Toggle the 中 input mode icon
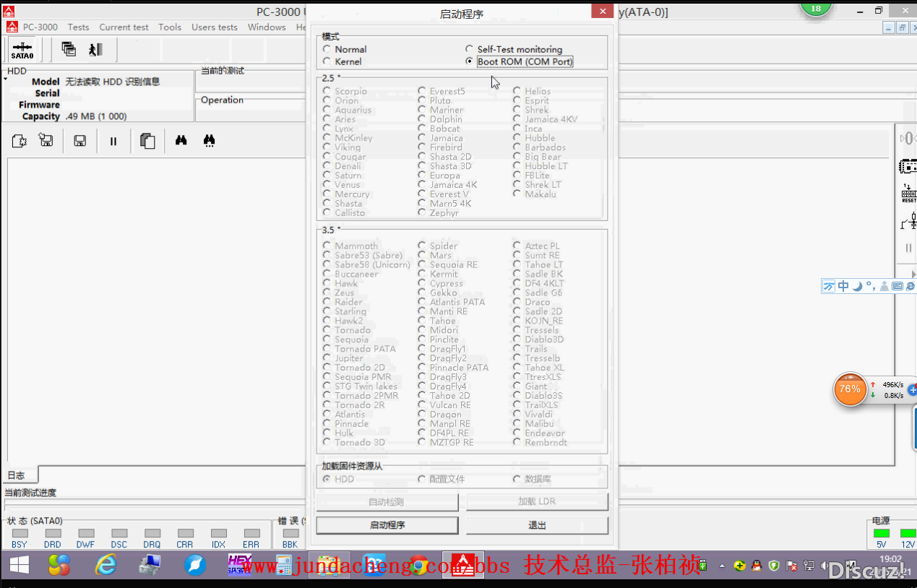This screenshot has height=588, width=917. (843, 286)
